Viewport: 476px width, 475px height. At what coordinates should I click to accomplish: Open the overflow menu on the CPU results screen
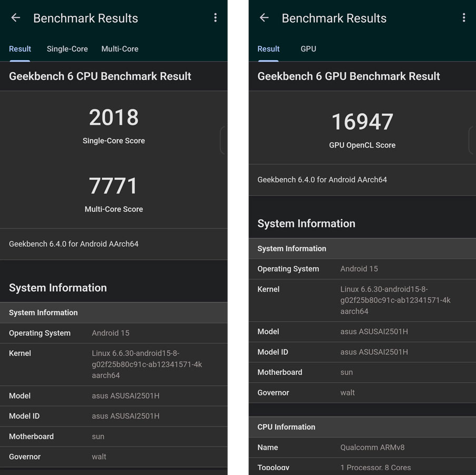pyautogui.click(x=215, y=18)
